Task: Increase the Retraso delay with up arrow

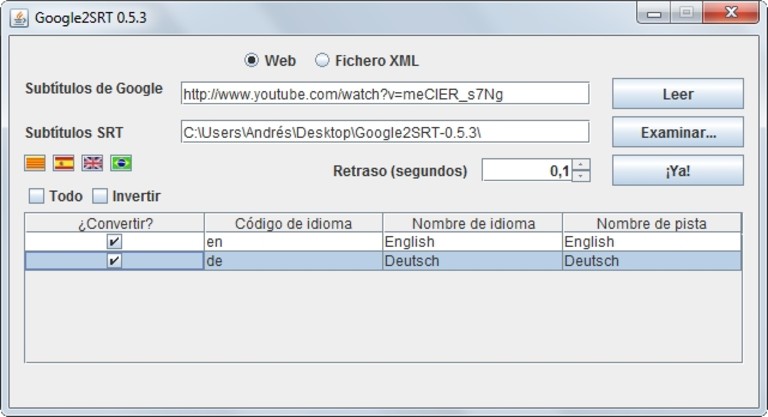Action: pyautogui.click(x=581, y=165)
